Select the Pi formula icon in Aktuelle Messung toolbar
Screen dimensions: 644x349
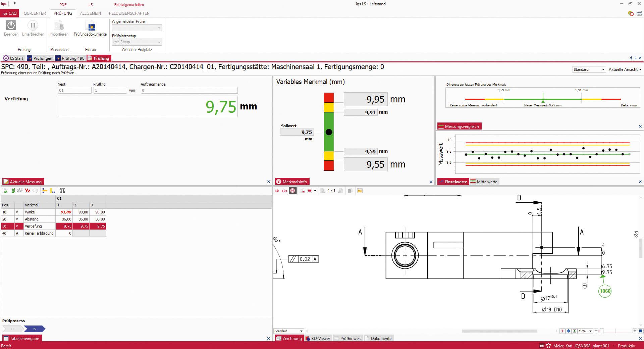(x=62, y=191)
